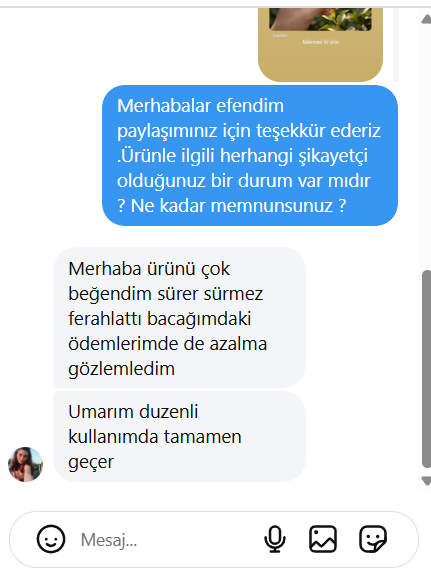Click the word "memnunsunuz" in blue bubble
Image resolution: width=431 pixels, height=575 pixels.
(272, 206)
